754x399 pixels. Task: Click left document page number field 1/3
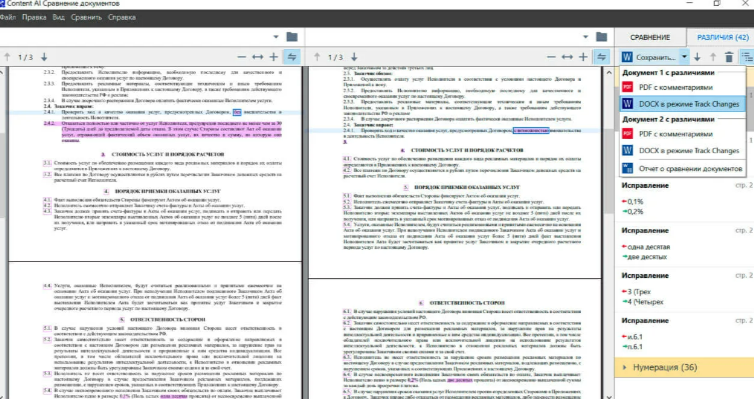click(x=25, y=57)
